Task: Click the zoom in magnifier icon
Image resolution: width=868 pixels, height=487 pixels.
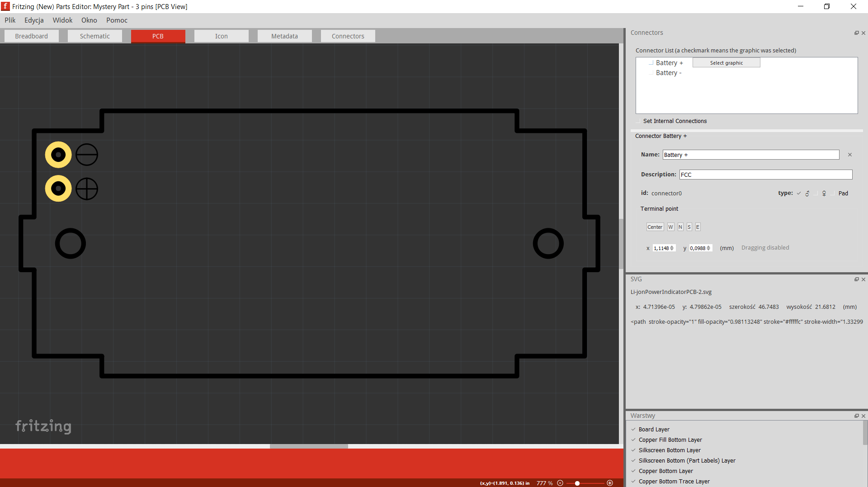Action: (610, 483)
